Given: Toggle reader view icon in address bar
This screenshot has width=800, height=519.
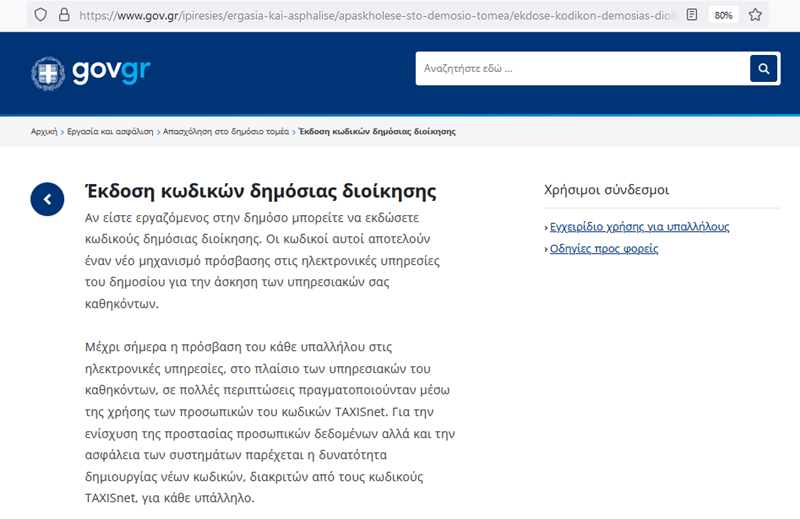Looking at the screenshot, I should [692, 15].
